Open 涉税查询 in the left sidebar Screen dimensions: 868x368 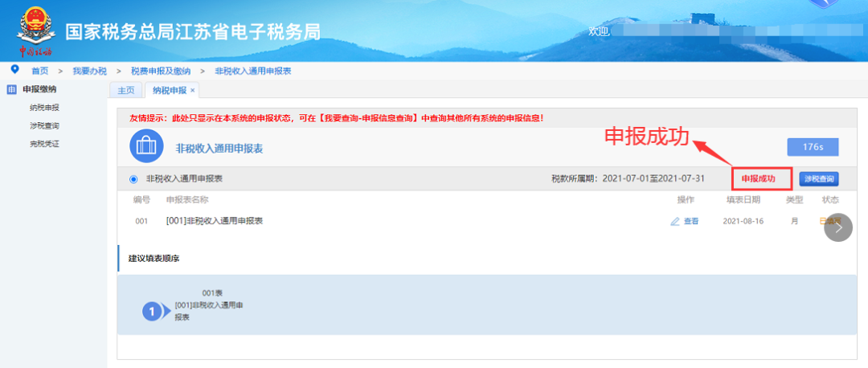pyautogui.click(x=44, y=125)
